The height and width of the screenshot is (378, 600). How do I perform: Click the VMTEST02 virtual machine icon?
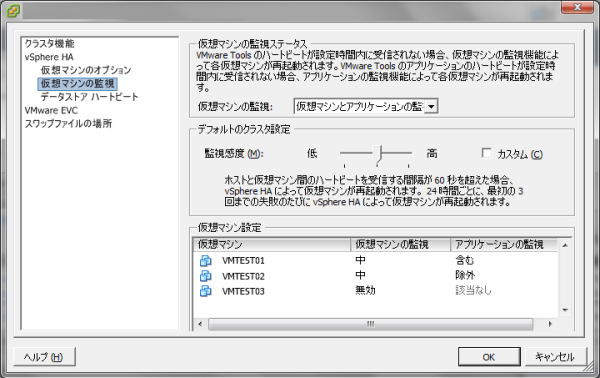[205, 276]
